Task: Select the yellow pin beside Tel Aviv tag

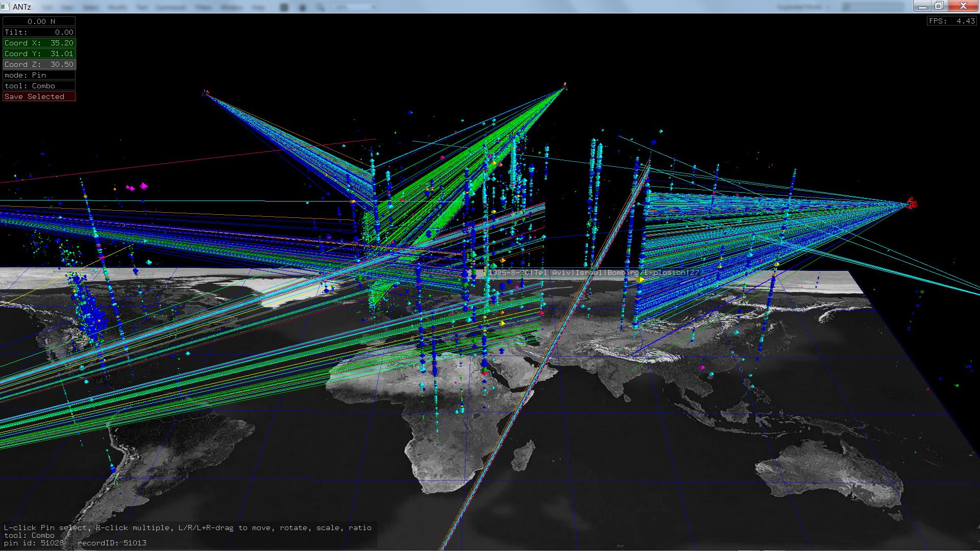Action: tap(640, 280)
